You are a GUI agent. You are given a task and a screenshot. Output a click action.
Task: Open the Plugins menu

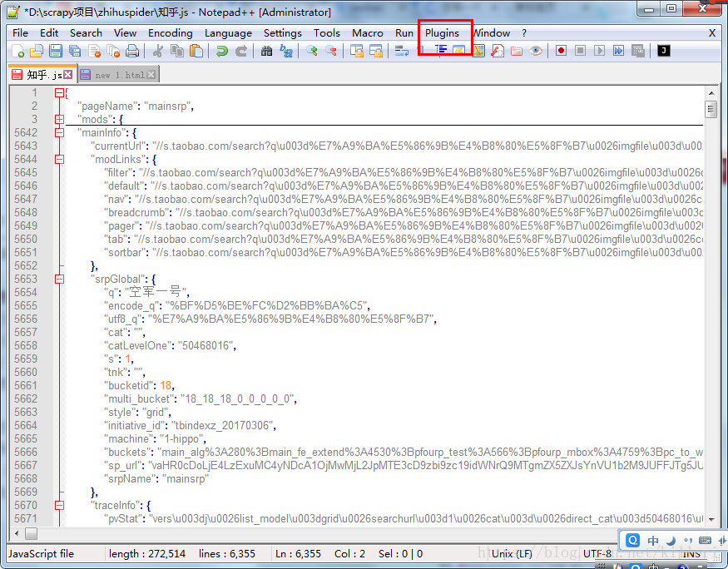pyautogui.click(x=442, y=33)
